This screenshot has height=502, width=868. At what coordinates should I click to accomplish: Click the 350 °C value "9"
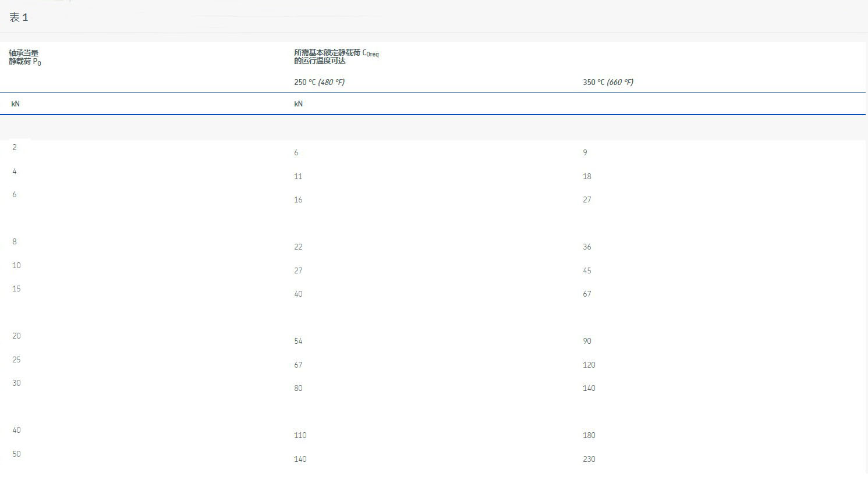(585, 153)
